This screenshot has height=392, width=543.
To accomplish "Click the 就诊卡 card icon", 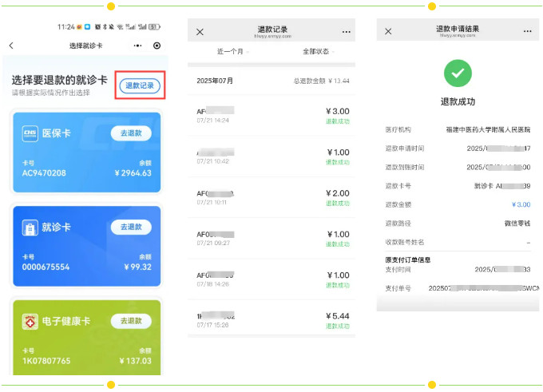I will click(x=29, y=228).
